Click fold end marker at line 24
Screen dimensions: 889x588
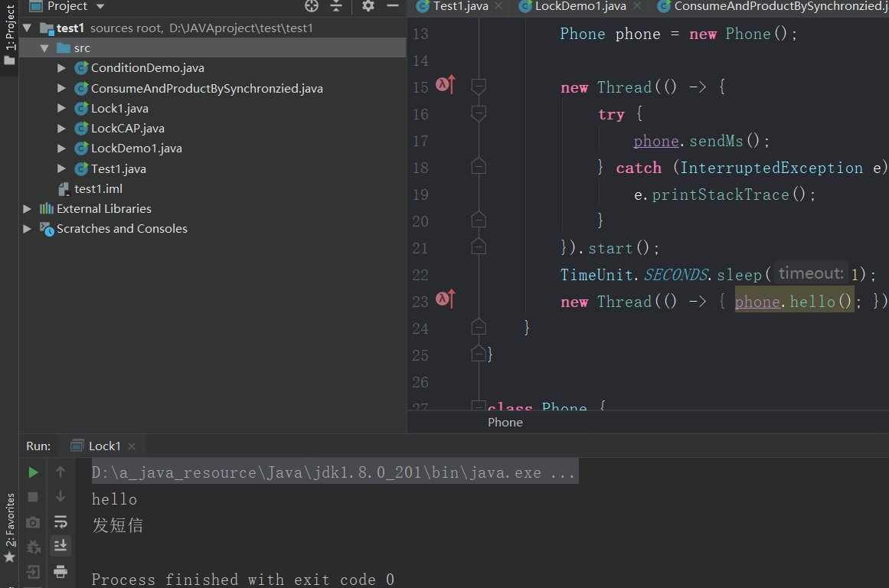[479, 327]
